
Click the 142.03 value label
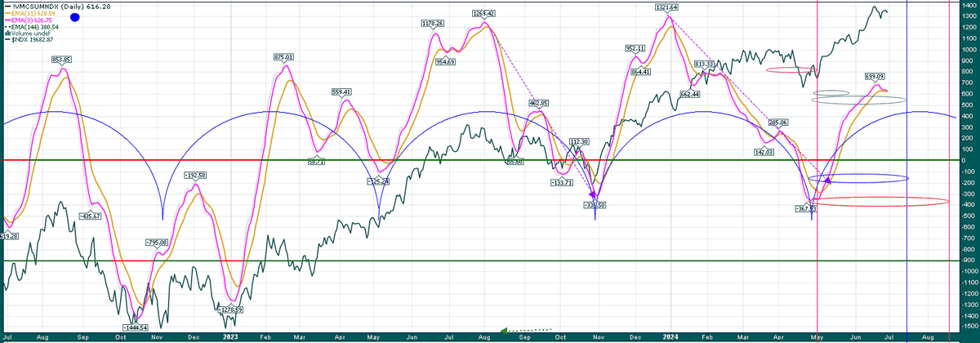pos(764,152)
